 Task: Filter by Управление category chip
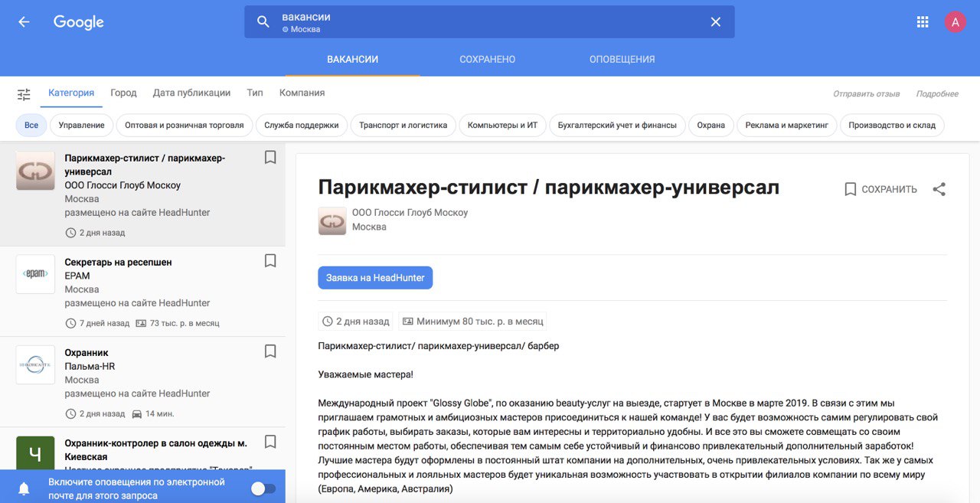pos(82,125)
